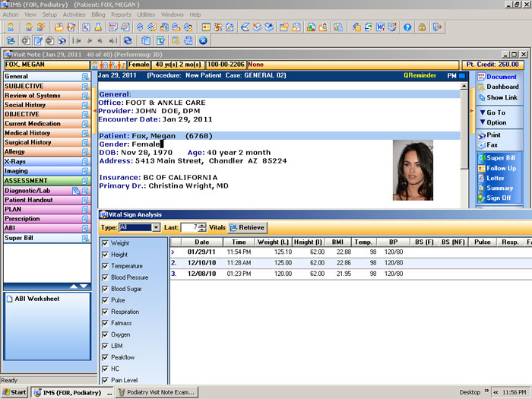532x399 pixels.
Task: Uncheck the Weight vitals checkbox
Action: (105, 243)
